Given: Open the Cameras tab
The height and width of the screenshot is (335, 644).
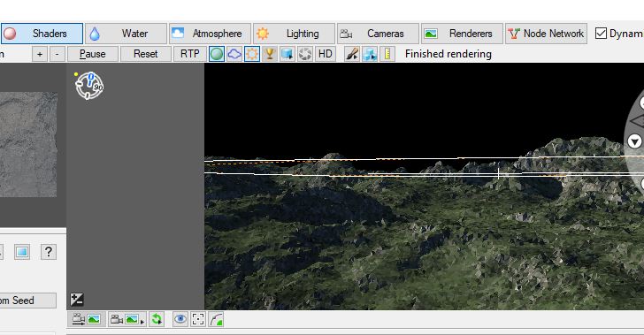Looking at the screenshot, I should (378, 34).
